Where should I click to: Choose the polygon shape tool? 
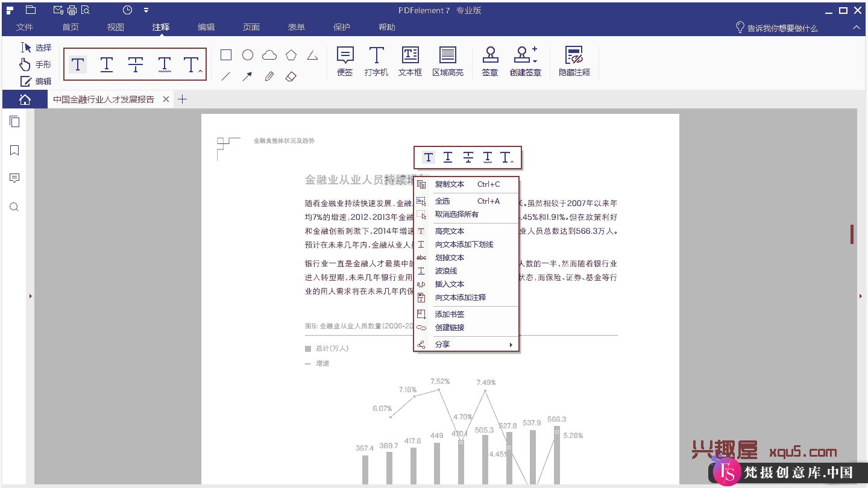291,55
